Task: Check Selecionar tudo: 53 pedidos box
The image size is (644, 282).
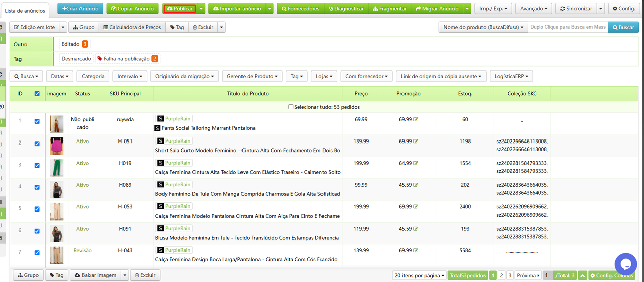Action: coord(291,107)
